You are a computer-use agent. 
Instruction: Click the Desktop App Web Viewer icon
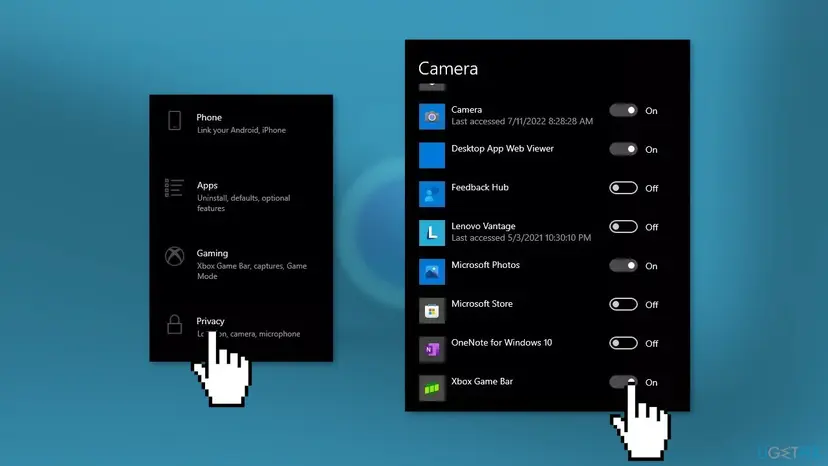tap(432, 155)
